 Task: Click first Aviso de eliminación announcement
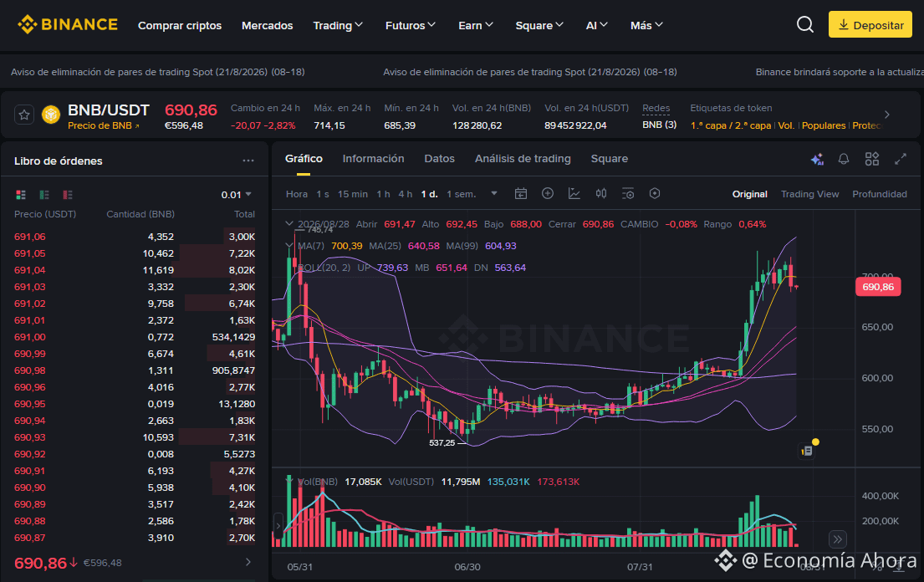tap(158, 72)
